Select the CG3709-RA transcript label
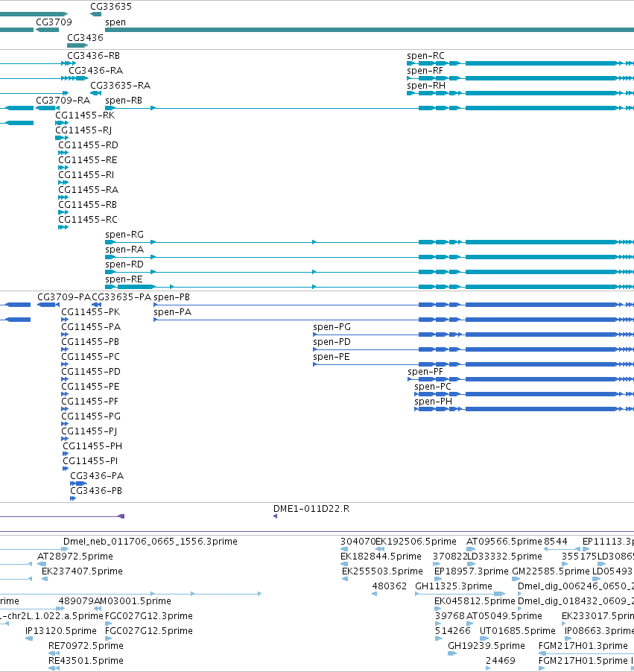634x672 pixels. 63,101
